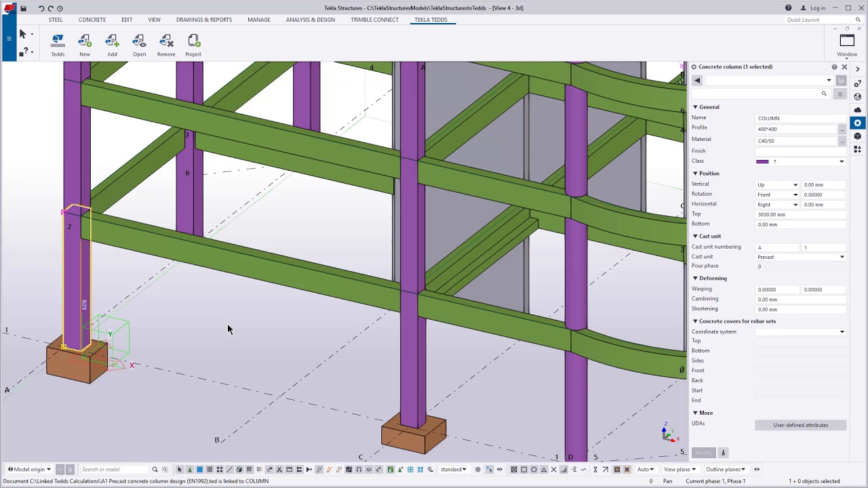
Task: Open the DRAWINGS & REPORTS ribbon tab
Action: coord(204,20)
